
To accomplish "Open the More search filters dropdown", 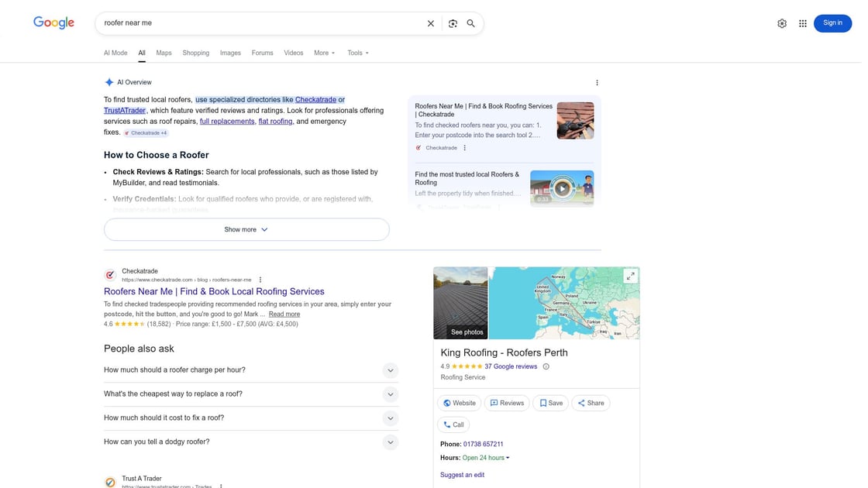I will (324, 53).
